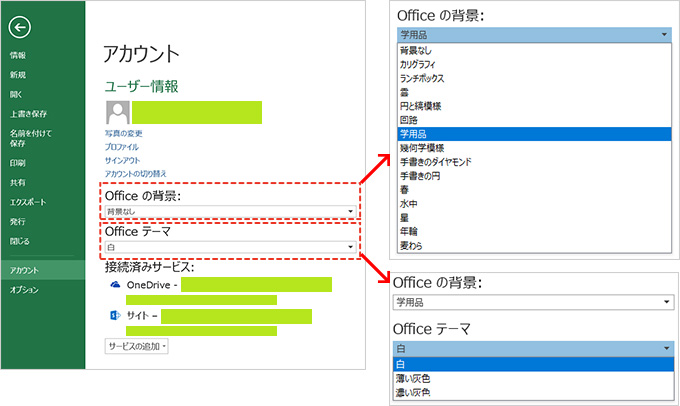The image size is (680, 406).
Task: Select 円と縞模様 in the background list
Action: click(x=534, y=106)
